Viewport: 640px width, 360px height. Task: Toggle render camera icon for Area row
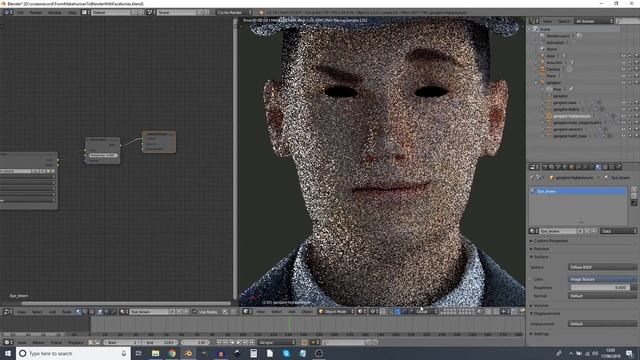pos(636,56)
